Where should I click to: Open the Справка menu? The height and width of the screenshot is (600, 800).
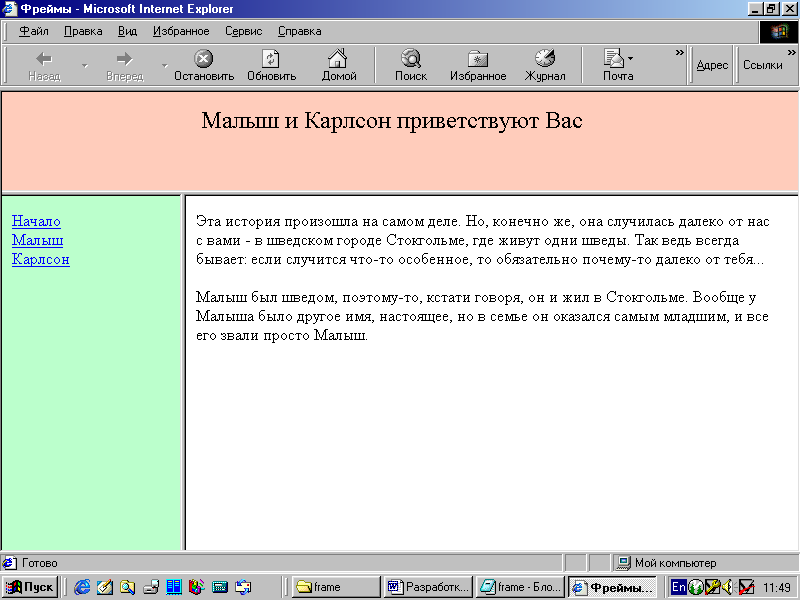(299, 31)
